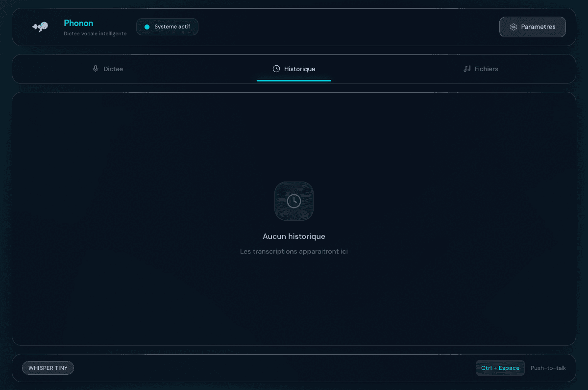The width and height of the screenshot is (588, 390).
Task: Click the Systeme actif status badge
Action: (x=167, y=27)
